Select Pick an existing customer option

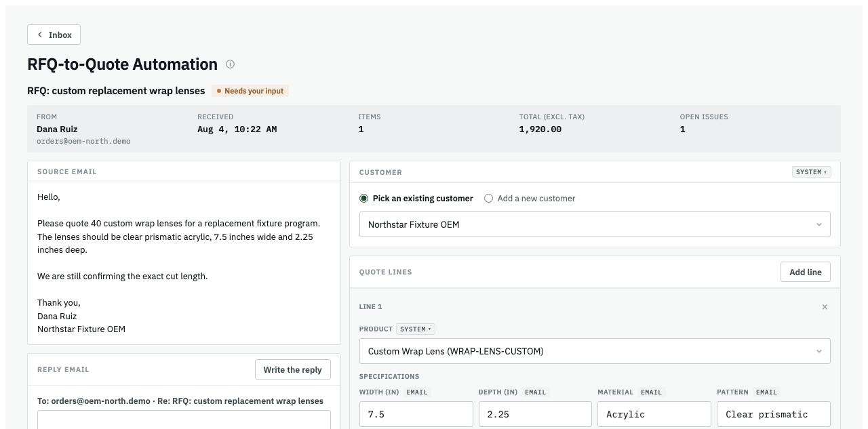[x=416, y=199]
